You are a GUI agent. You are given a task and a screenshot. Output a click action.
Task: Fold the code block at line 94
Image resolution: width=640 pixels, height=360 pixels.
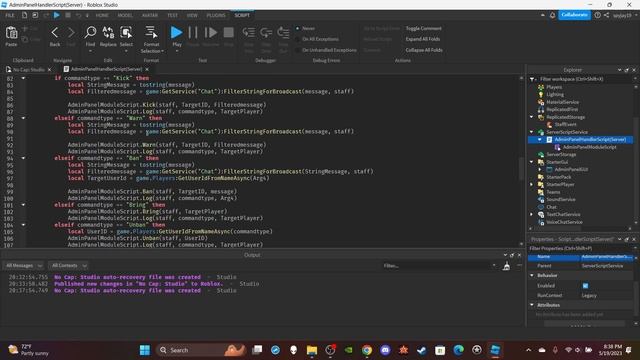(x=23, y=158)
